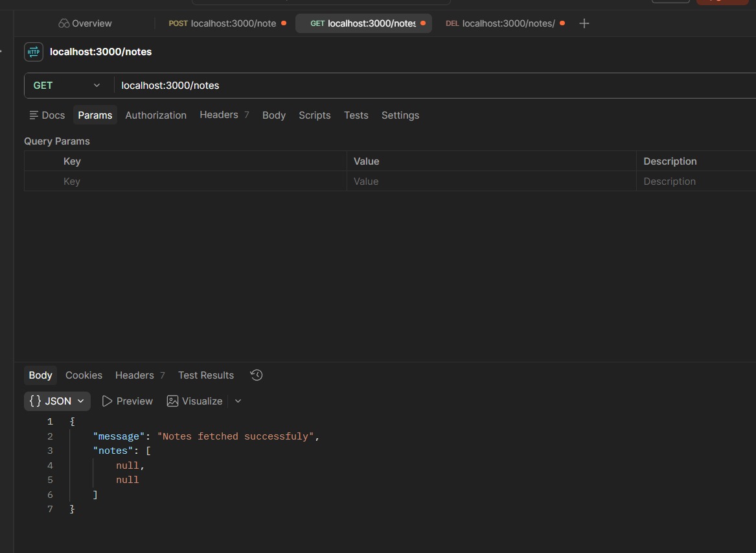The width and height of the screenshot is (756, 553).
Task: Open the request Headers tab
Action: (x=224, y=115)
